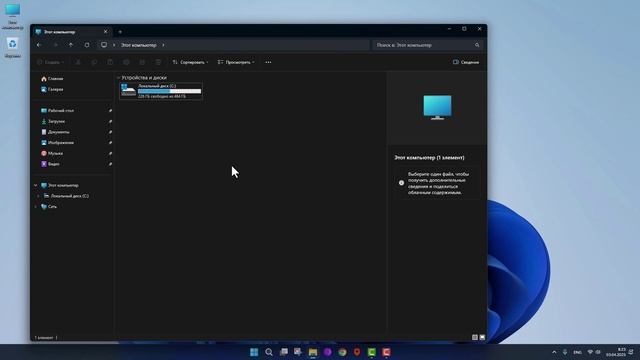This screenshot has width=640, height=360.
Task: Click the Forward navigation arrow
Action: click(x=55, y=45)
